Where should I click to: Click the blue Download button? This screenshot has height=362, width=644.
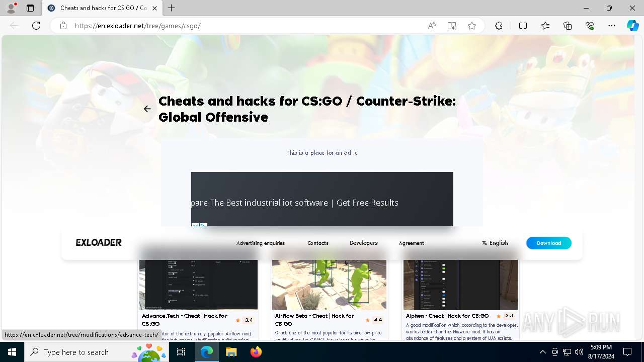tap(549, 243)
